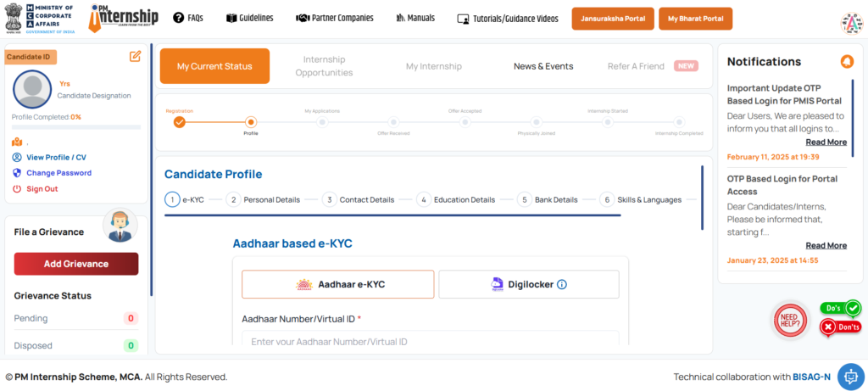Click the Sign Out power icon

(17, 189)
